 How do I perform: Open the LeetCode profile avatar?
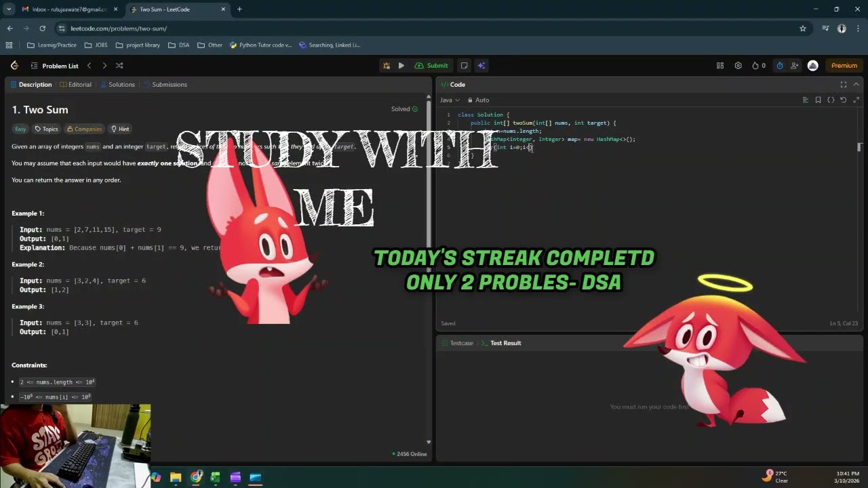813,66
